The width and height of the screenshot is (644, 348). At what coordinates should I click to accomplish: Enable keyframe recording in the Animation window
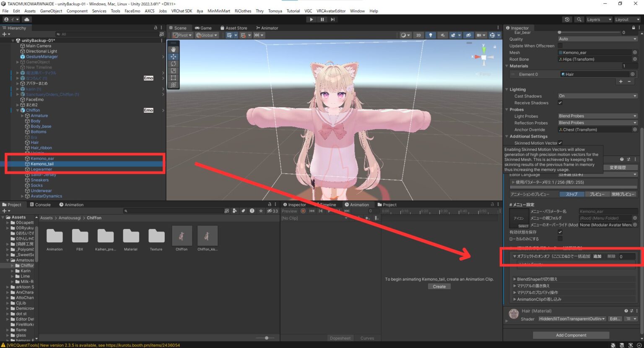click(303, 211)
